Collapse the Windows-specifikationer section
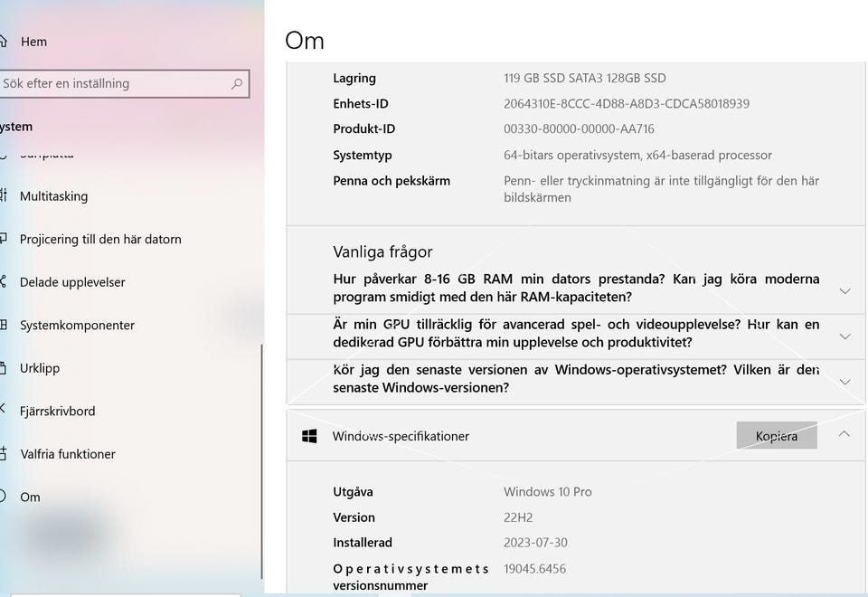 tap(844, 434)
